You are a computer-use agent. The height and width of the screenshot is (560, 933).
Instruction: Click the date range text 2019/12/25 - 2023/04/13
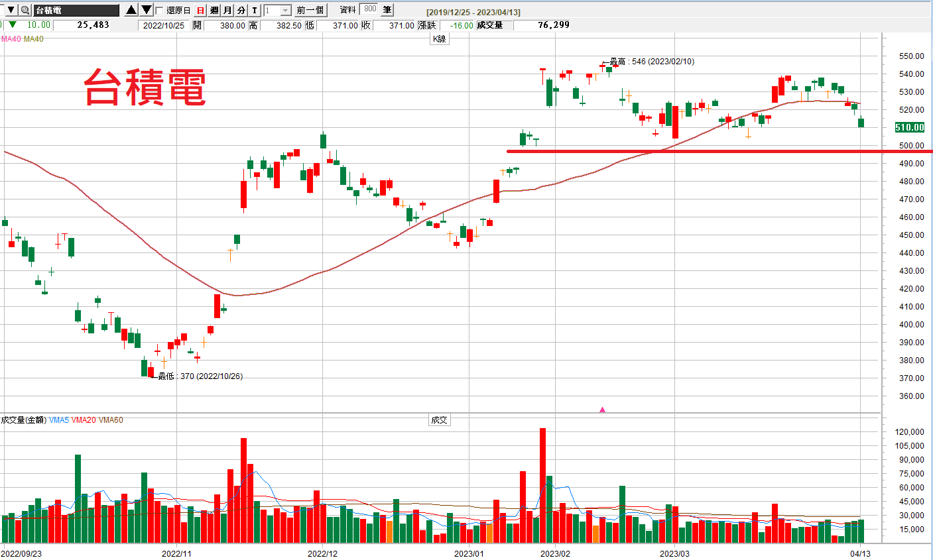(x=473, y=12)
